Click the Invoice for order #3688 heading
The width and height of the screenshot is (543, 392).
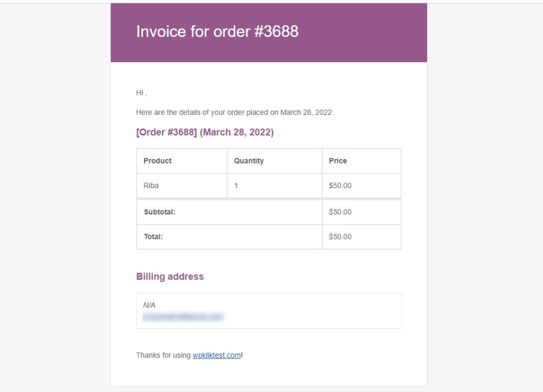click(217, 31)
